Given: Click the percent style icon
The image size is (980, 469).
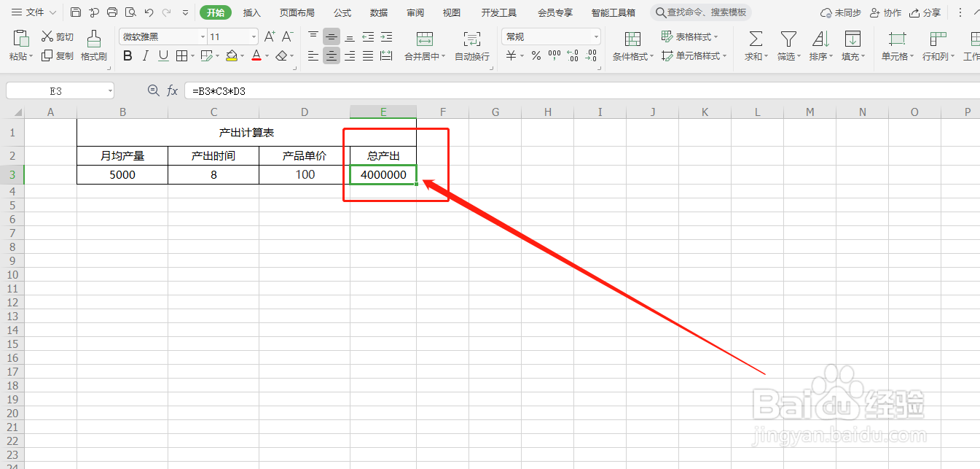Looking at the screenshot, I should coord(536,55).
